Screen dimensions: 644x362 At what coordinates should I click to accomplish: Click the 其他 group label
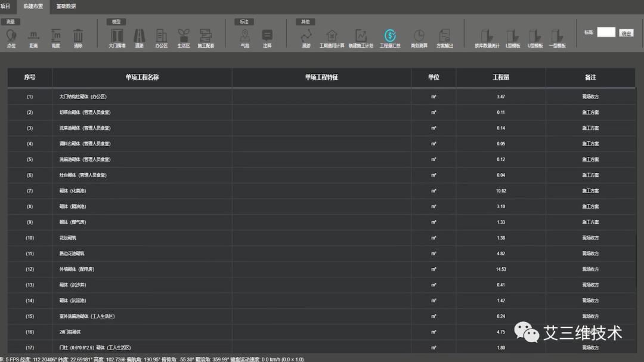[x=305, y=21]
